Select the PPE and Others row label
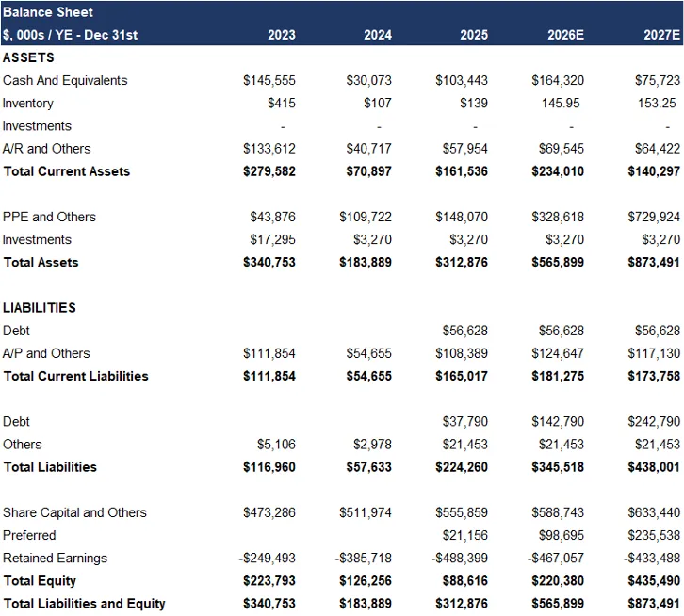 click(49, 217)
